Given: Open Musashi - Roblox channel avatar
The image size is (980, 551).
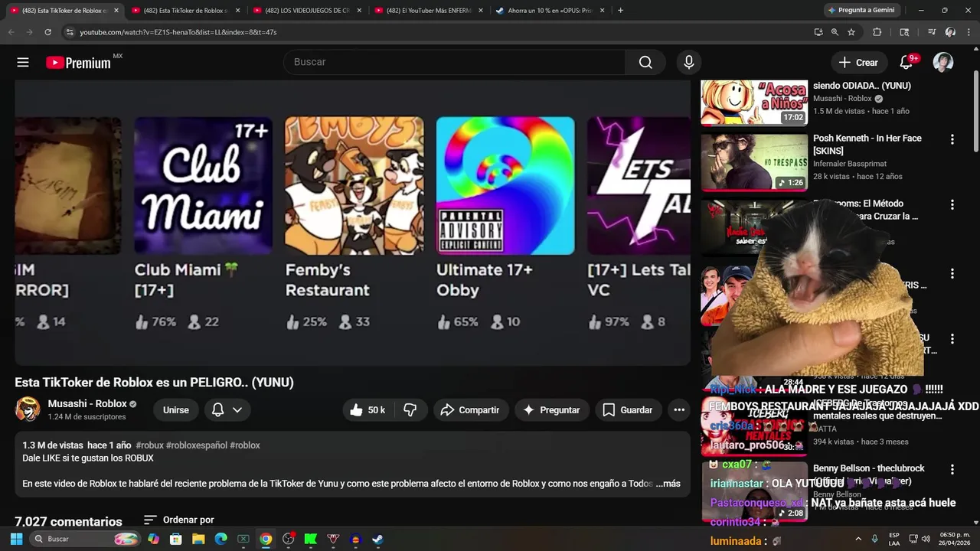Looking at the screenshot, I should 28,409.
